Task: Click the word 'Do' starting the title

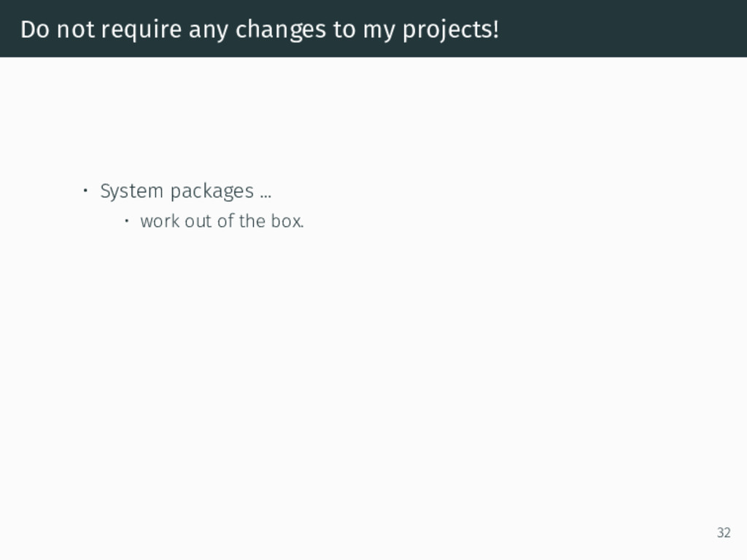Action: click(35, 29)
